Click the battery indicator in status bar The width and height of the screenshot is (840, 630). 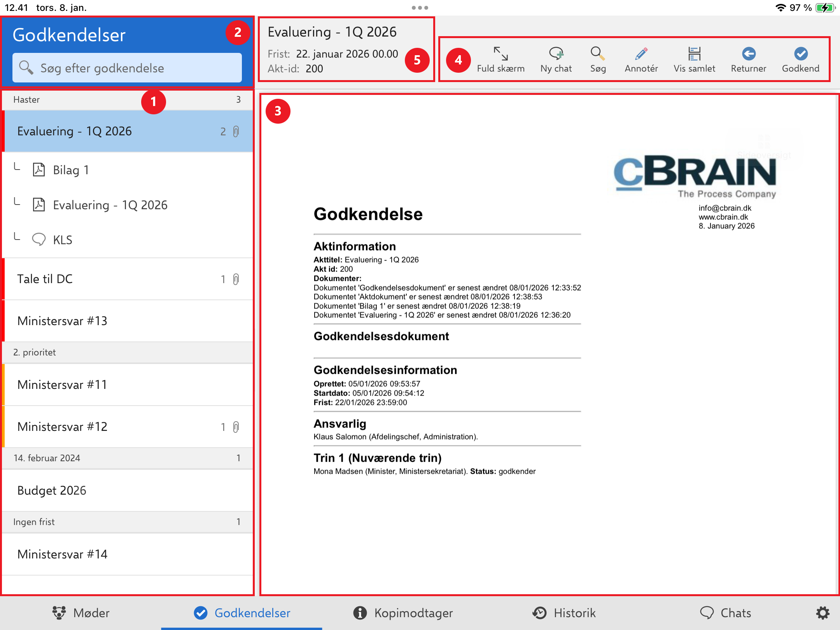(826, 8)
